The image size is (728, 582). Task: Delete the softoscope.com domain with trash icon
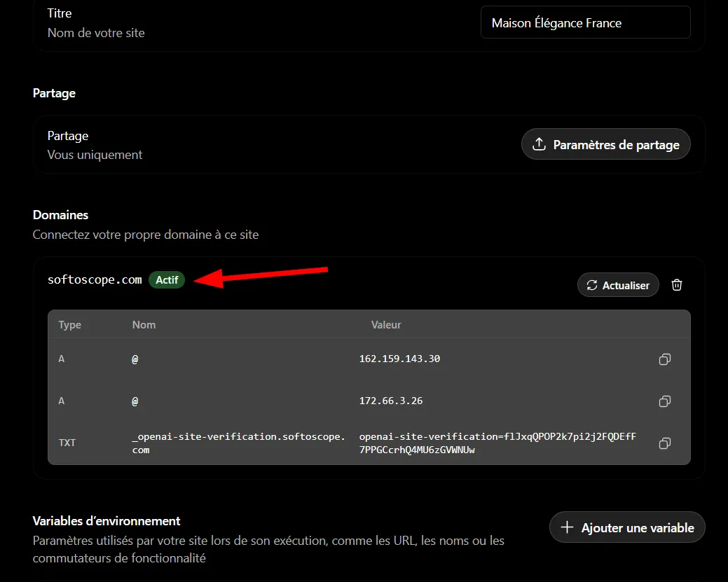[676, 285]
